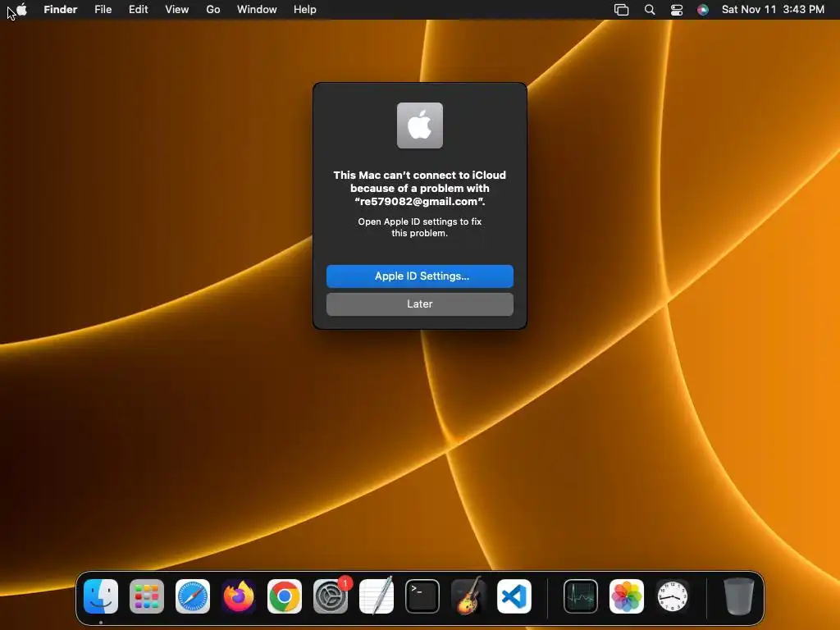This screenshot has width=840, height=630.
Task: Open the Window menu
Action: click(257, 10)
